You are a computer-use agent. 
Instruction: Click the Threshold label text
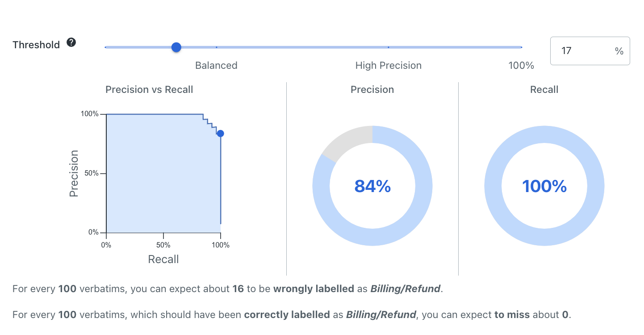coord(36,45)
